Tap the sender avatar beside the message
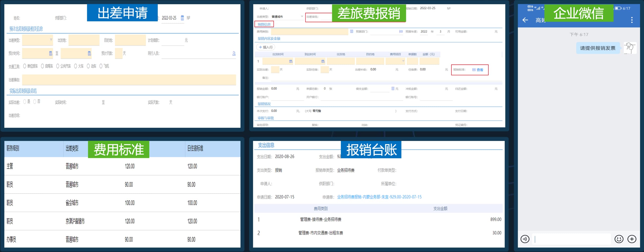The height and width of the screenshot is (252, 644). click(630, 48)
